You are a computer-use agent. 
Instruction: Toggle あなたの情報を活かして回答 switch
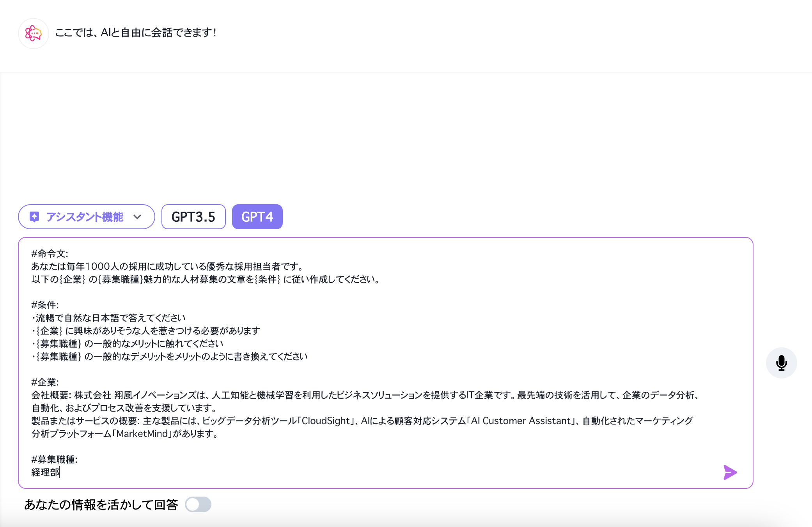click(198, 504)
